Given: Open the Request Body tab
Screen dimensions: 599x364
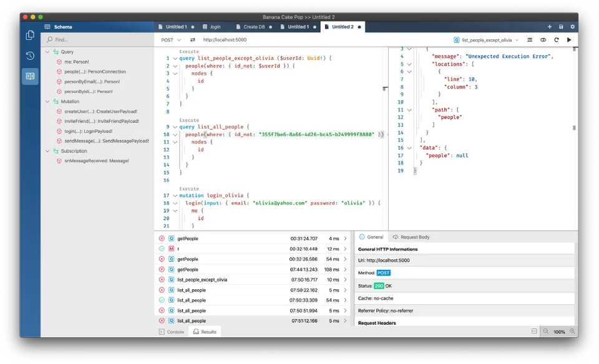Looking at the screenshot, I should click(411, 237).
